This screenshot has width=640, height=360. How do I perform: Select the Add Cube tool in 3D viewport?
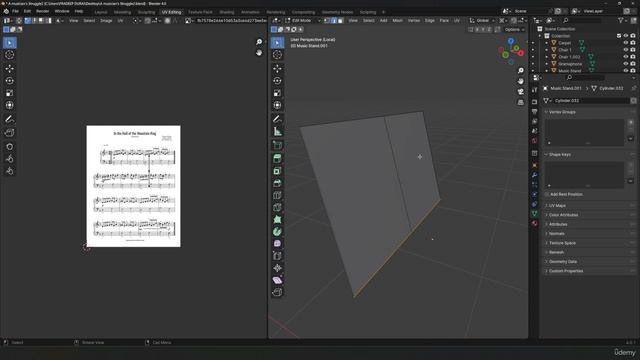(x=277, y=145)
